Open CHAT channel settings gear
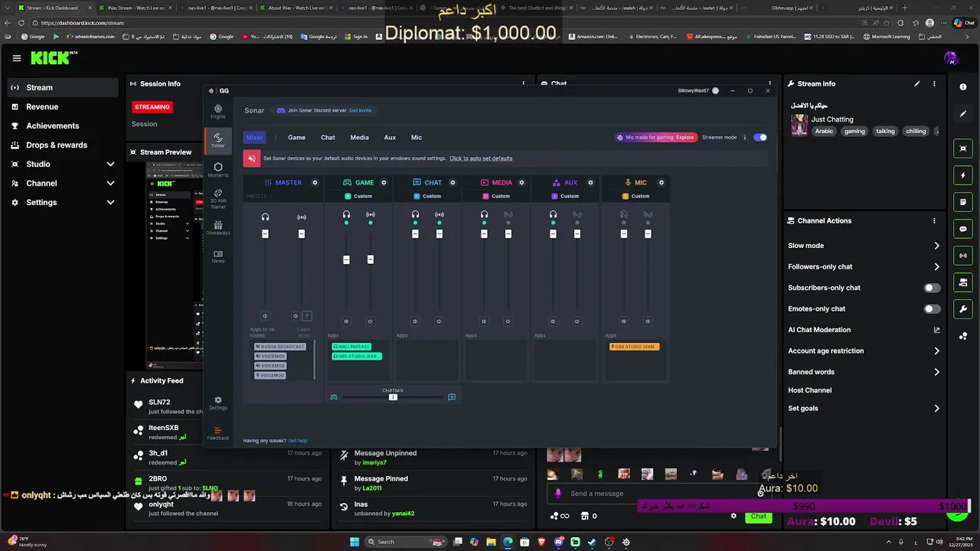The height and width of the screenshot is (551, 980). pyautogui.click(x=452, y=183)
